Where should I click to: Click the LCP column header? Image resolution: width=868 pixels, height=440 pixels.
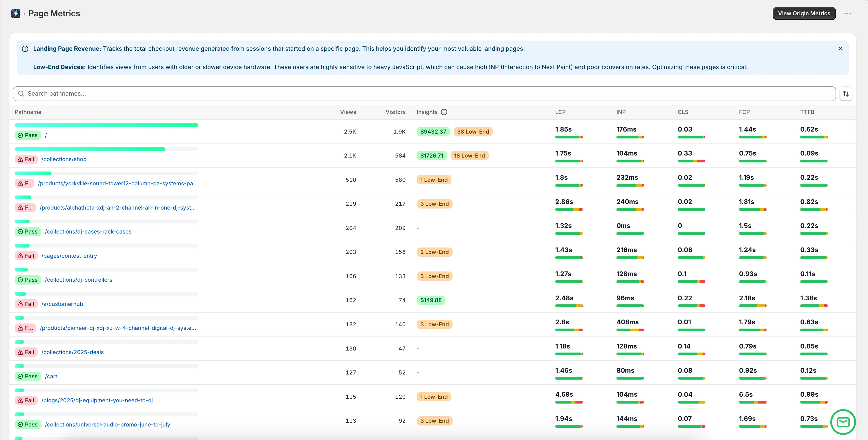560,112
